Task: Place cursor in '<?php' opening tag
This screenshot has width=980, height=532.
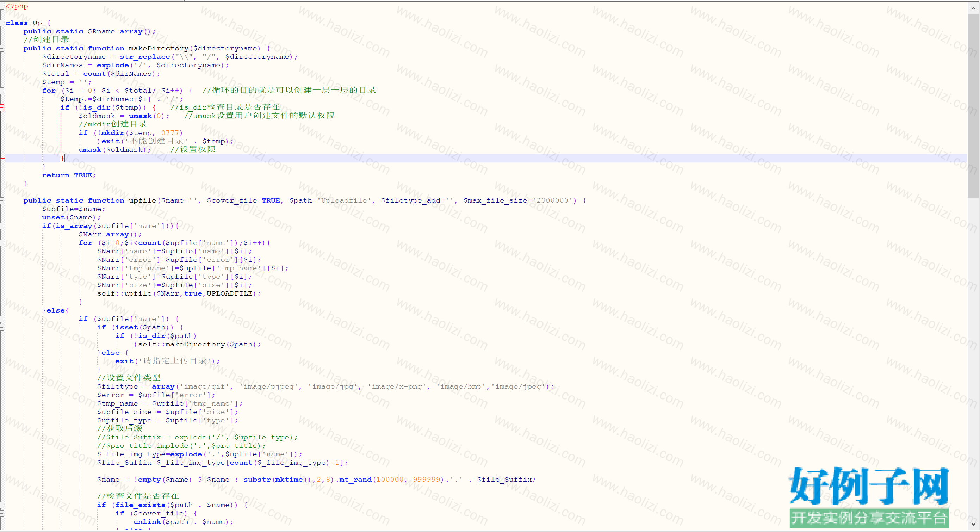Action: point(17,6)
